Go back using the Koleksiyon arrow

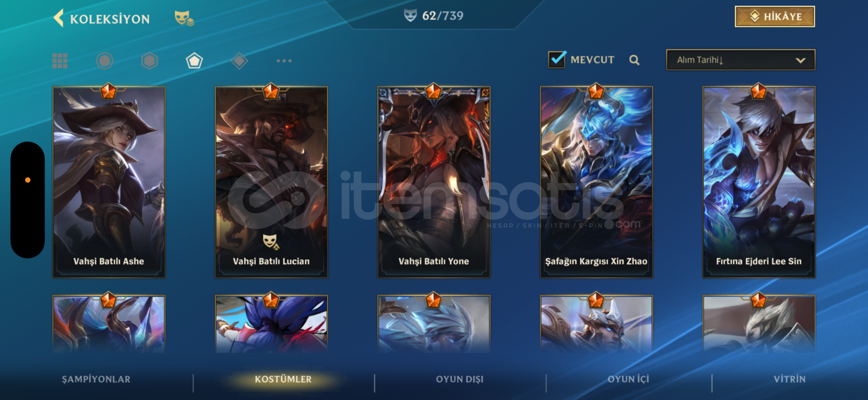pos(59,18)
